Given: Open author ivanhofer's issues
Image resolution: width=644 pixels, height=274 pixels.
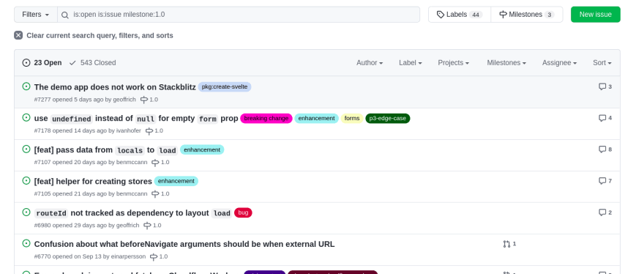Looking at the screenshot, I should pyautogui.click(x=129, y=130).
